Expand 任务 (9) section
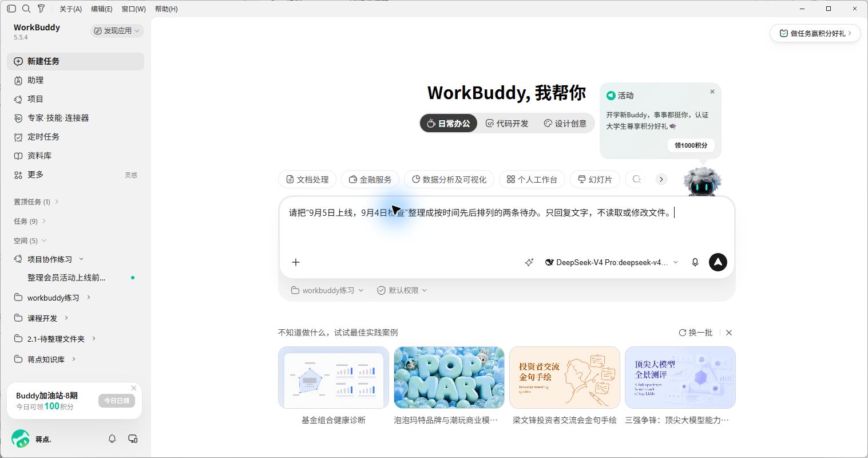868x458 pixels. tap(30, 221)
